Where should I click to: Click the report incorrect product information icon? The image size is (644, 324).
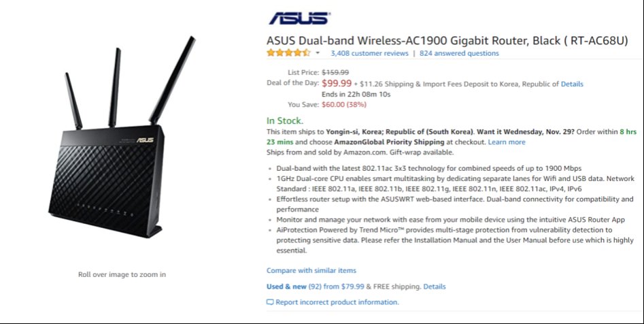270,302
